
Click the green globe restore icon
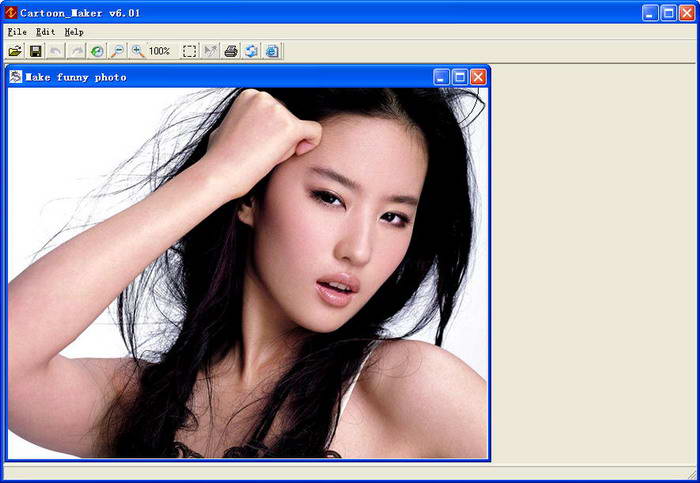coord(97,51)
